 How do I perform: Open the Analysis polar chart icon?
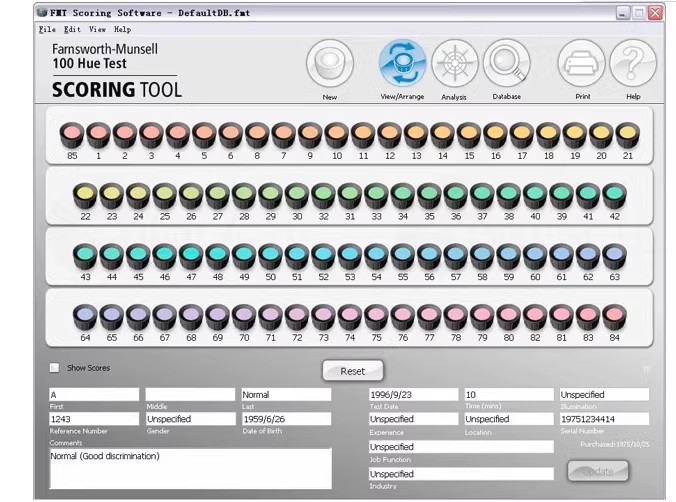454,66
